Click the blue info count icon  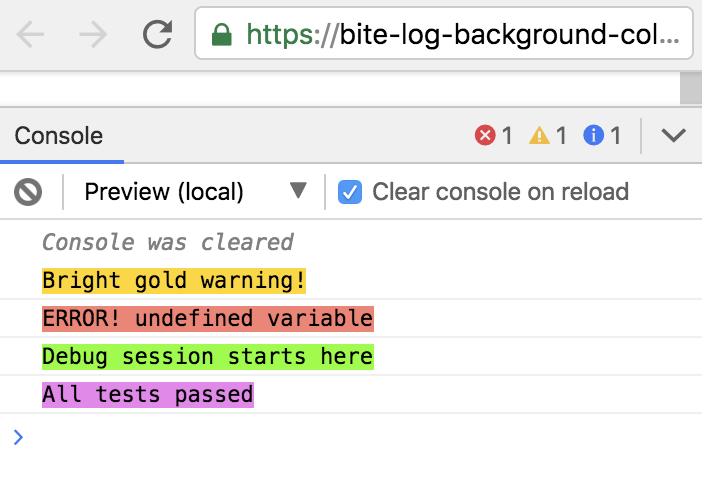click(x=594, y=135)
